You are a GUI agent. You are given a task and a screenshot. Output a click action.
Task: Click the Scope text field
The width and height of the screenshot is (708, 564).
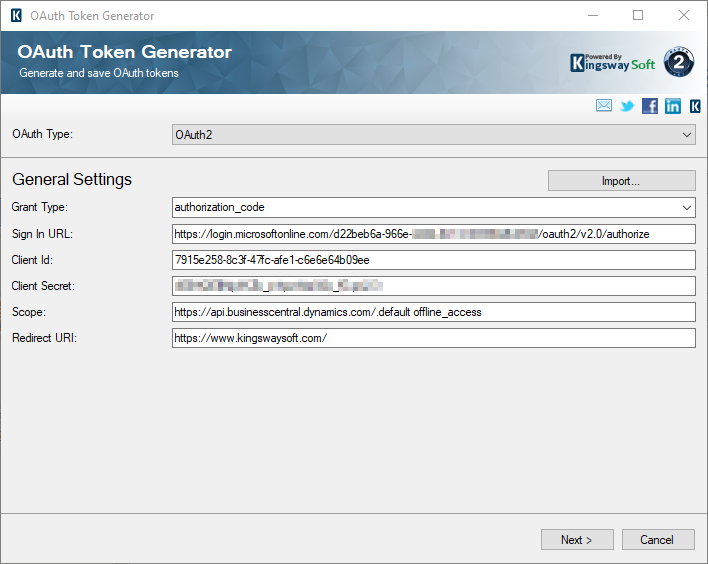433,312
